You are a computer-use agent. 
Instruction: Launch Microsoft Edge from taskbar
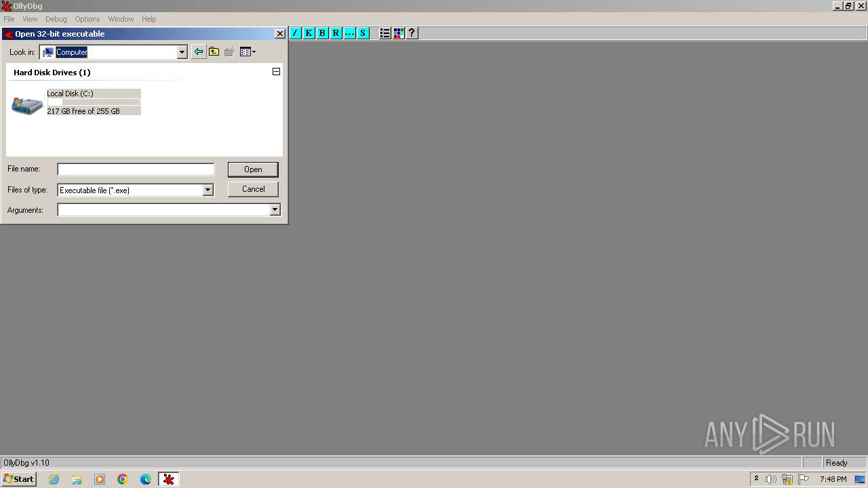pos(146,479)
